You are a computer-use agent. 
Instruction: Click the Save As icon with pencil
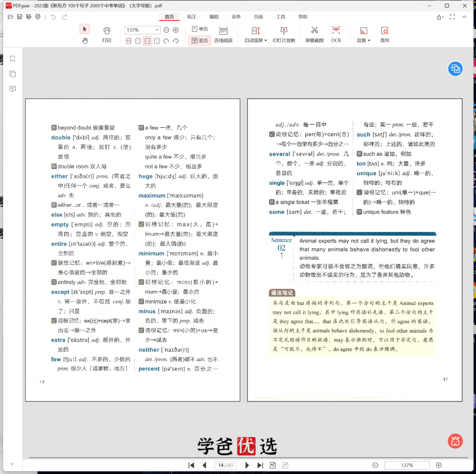click(28, 17)
